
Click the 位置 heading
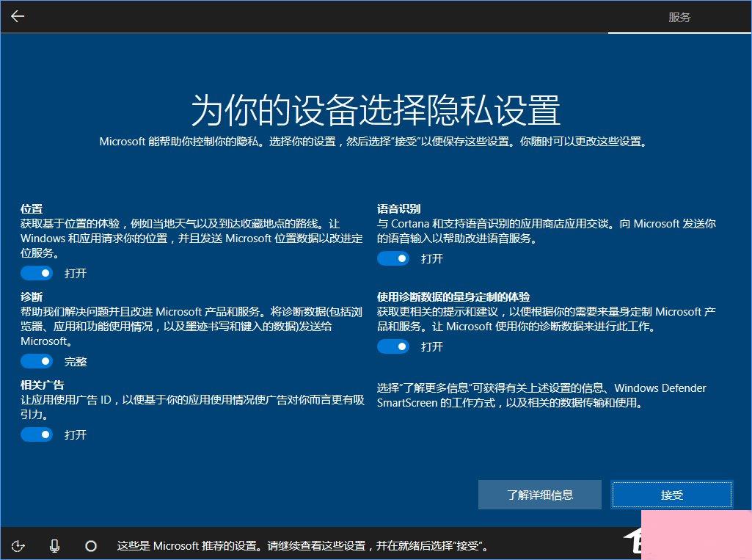32,208
